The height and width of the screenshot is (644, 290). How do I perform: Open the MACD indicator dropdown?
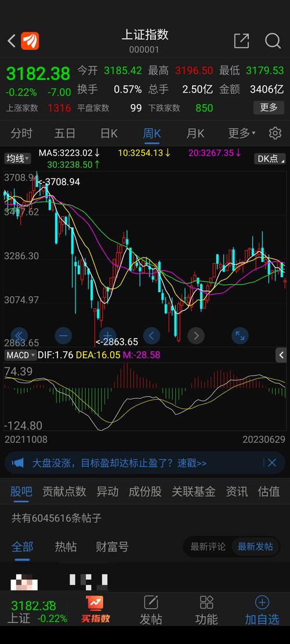click(x=20, y=355)
